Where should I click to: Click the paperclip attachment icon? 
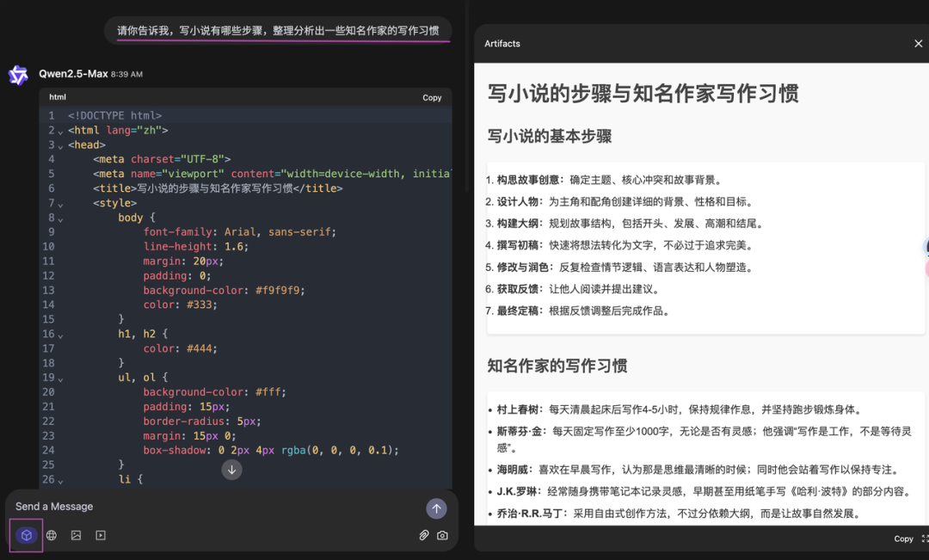coord(423,534)
